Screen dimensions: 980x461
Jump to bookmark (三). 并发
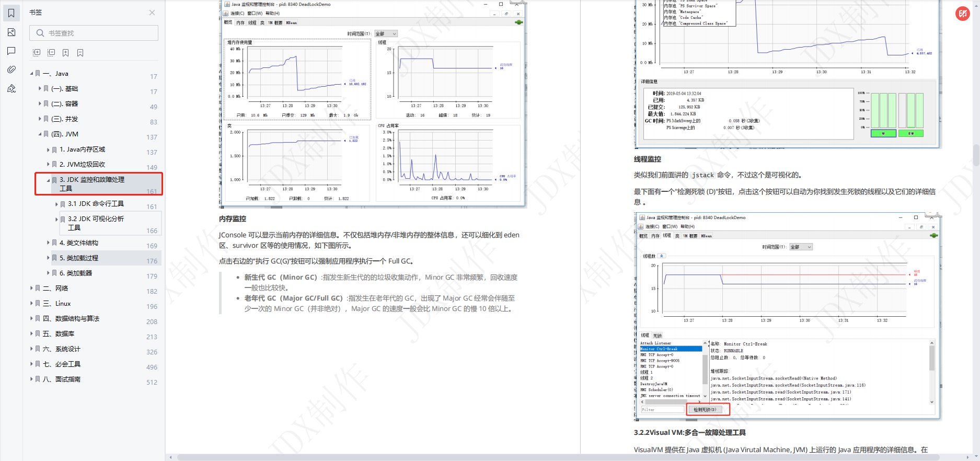pyautogui.click(x=64, y=119)
